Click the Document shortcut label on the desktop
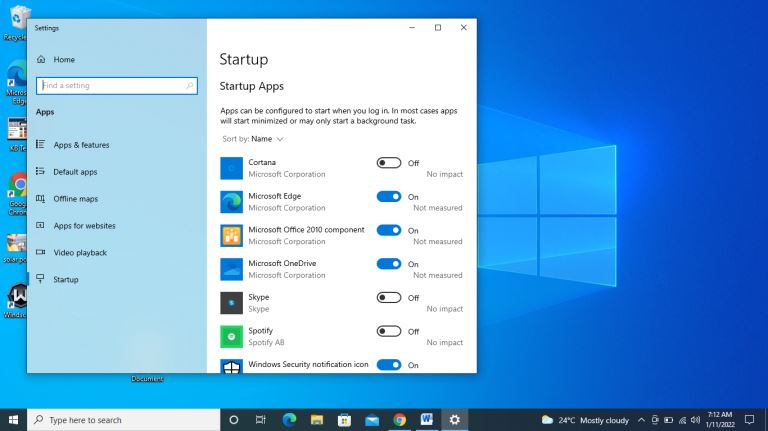This screenshot has height=431, width=768. coord(147,379)
